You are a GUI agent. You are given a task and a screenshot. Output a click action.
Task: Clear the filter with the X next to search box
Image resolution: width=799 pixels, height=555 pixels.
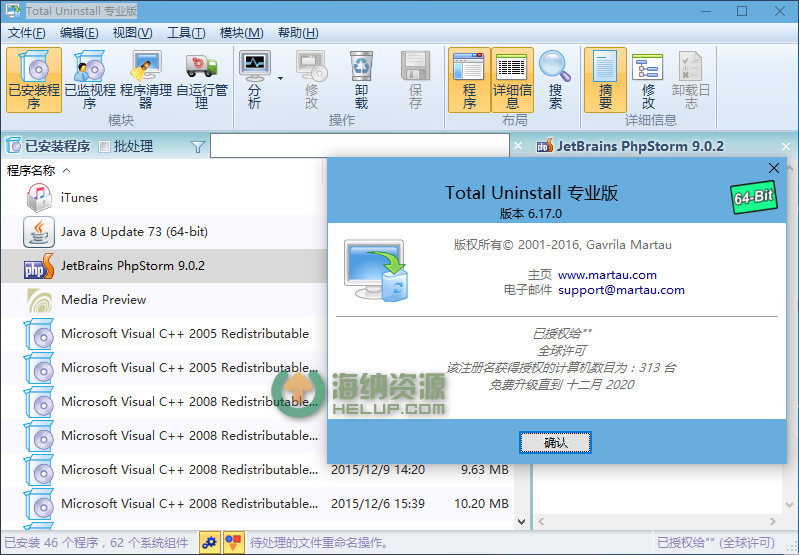(x=518, y=146)
